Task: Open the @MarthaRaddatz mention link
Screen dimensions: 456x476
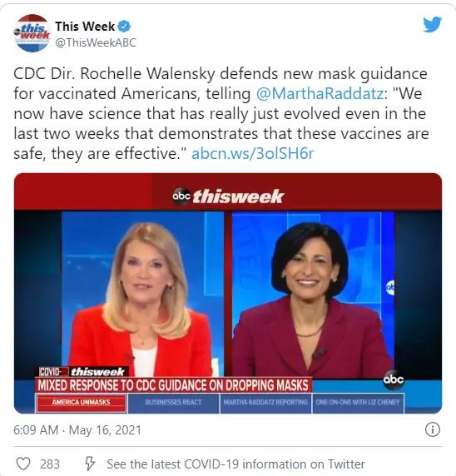Action: (x=320, y=93)
